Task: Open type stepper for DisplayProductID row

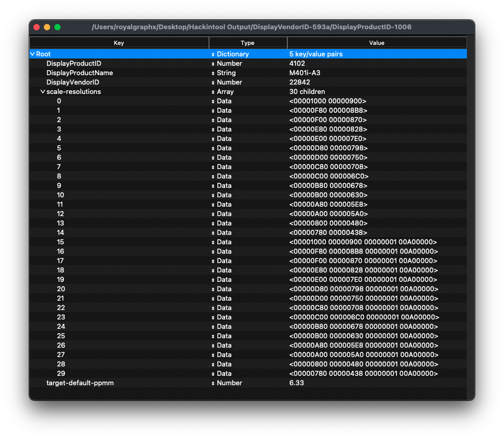Action: (x=213, y=64)
